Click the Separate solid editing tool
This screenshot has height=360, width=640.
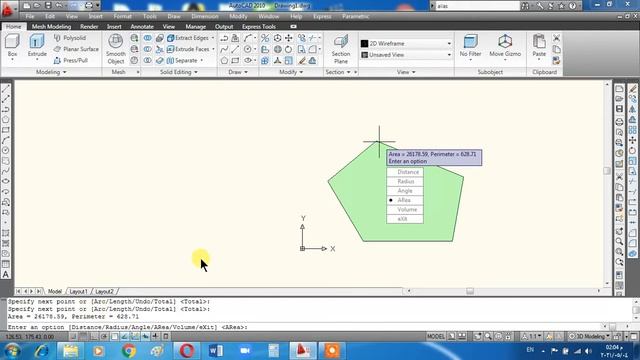click(182, 60)
